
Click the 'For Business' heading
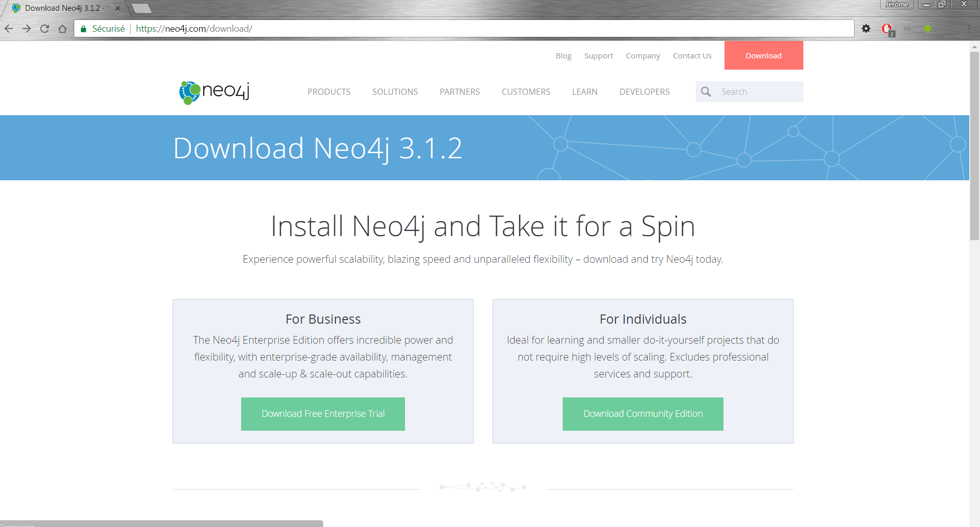pyautogui.click(x=323, y=319)
